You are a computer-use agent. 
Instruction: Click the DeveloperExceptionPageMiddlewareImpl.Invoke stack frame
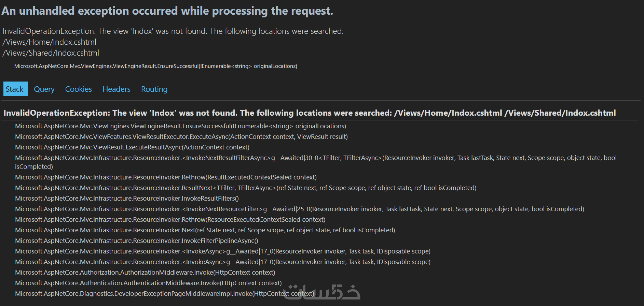point(164,294)
